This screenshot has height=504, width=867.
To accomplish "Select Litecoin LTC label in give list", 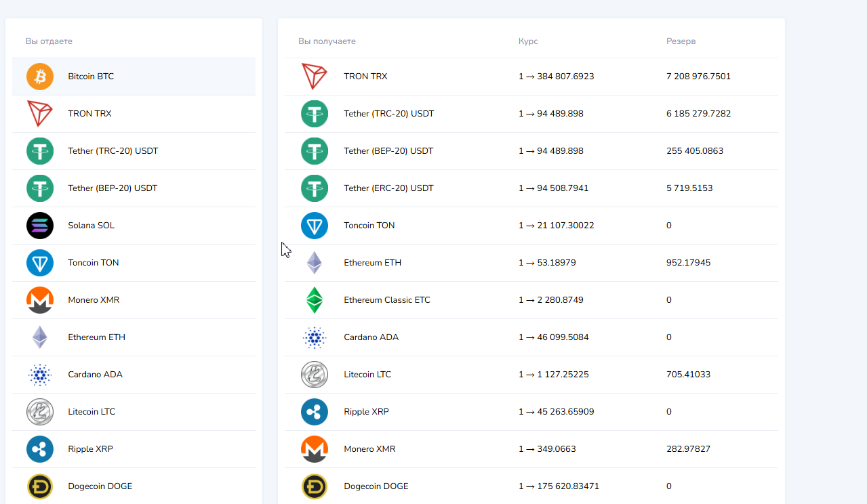I will pyautogui.click(x=92, y=412).
